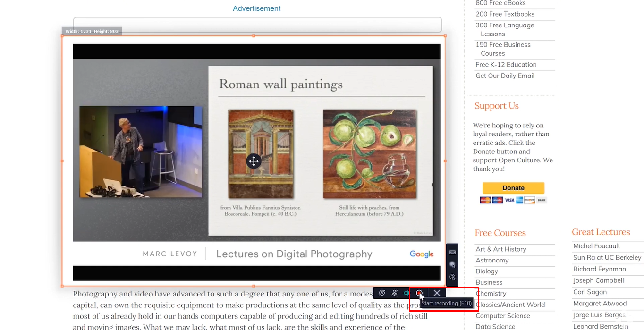Click the Get Our Daily Email link
644x330 pixels.
click(x=505, y=76)
